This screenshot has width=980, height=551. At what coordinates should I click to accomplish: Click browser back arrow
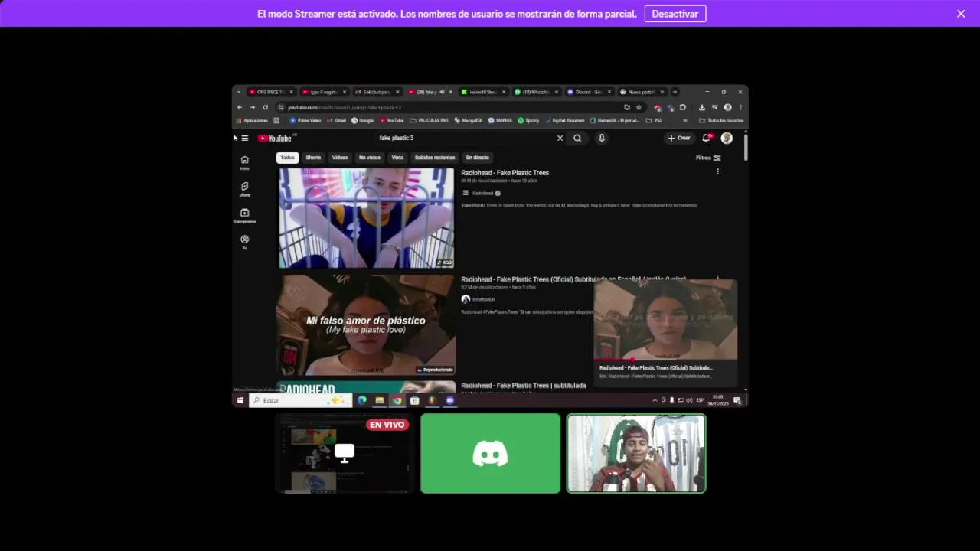240,107
